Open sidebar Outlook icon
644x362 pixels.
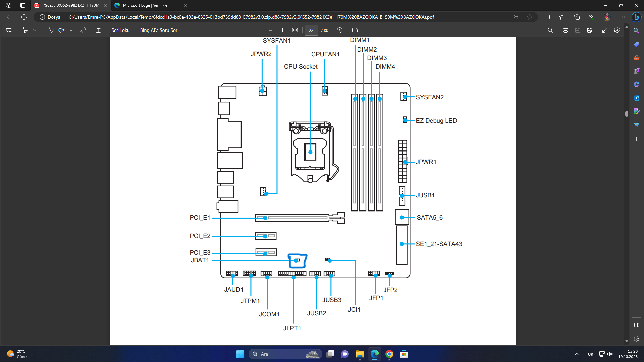pos(636,98)
